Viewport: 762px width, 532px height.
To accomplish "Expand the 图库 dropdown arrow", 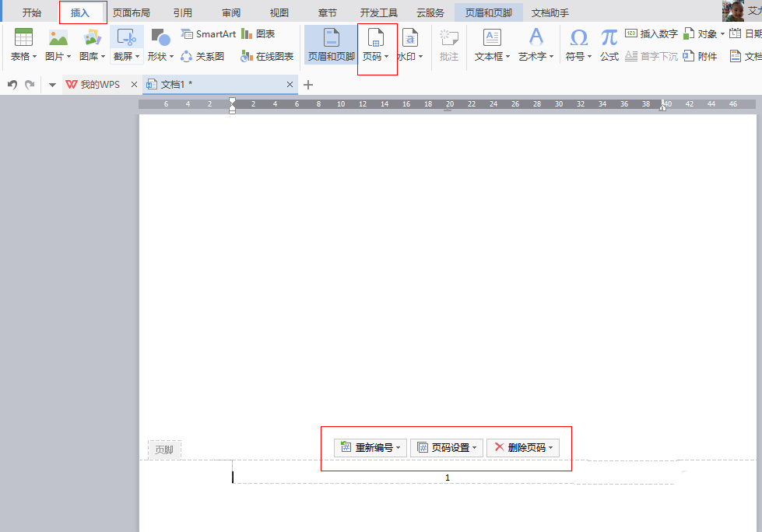I will [x=103, y=57].
